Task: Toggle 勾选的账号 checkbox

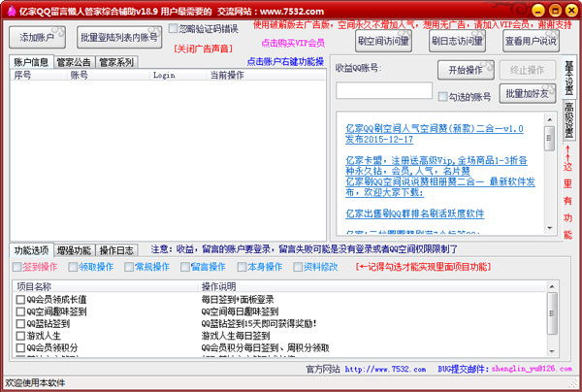Action: coord(442,97)
